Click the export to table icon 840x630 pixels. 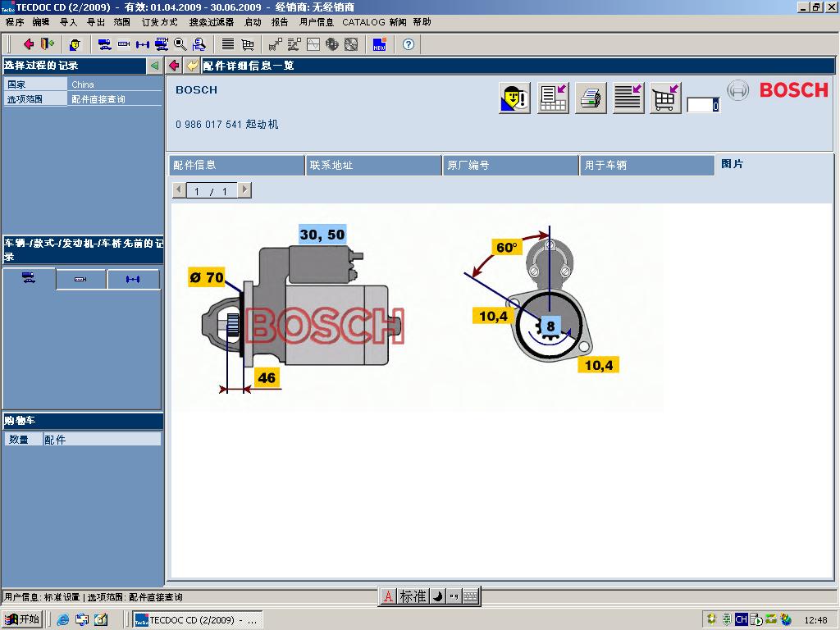click(x=553, y=98)
